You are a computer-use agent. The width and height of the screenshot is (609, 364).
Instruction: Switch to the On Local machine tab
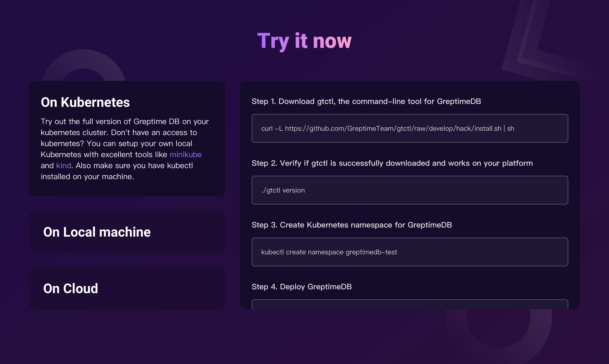tap(127, 232)
